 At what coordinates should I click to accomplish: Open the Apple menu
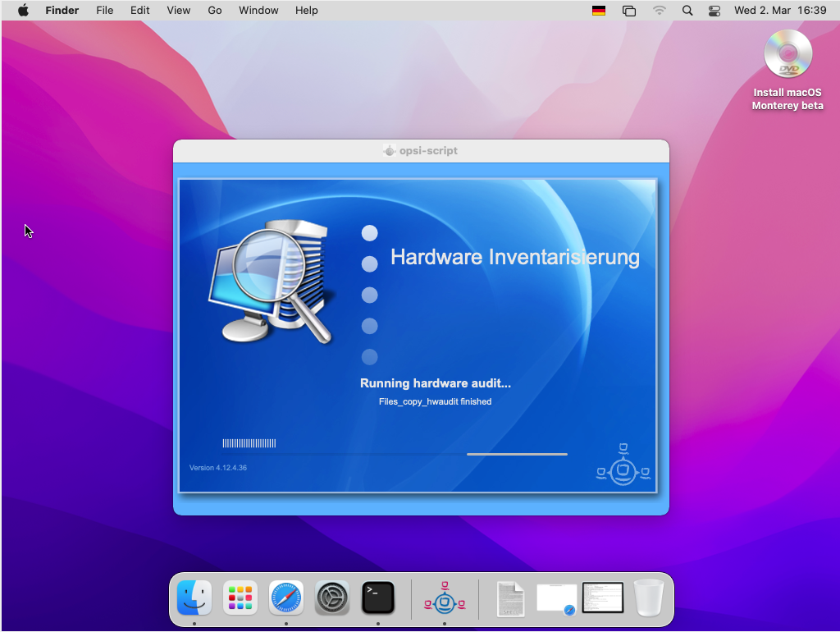[x=23, y=10]
